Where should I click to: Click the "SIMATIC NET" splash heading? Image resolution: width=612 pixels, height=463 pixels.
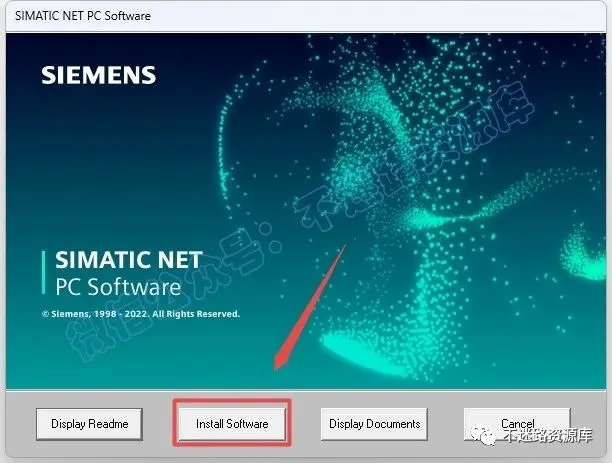[x=129, y=260]
